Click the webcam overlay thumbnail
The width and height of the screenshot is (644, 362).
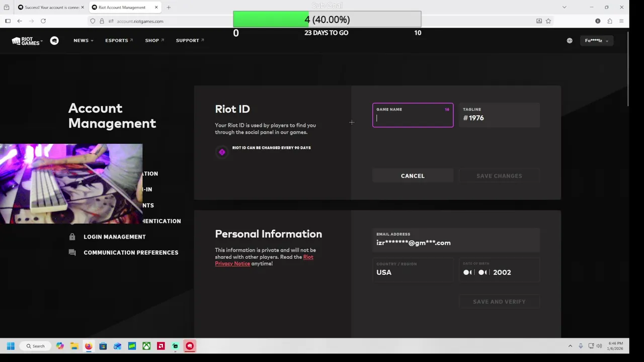71,184
